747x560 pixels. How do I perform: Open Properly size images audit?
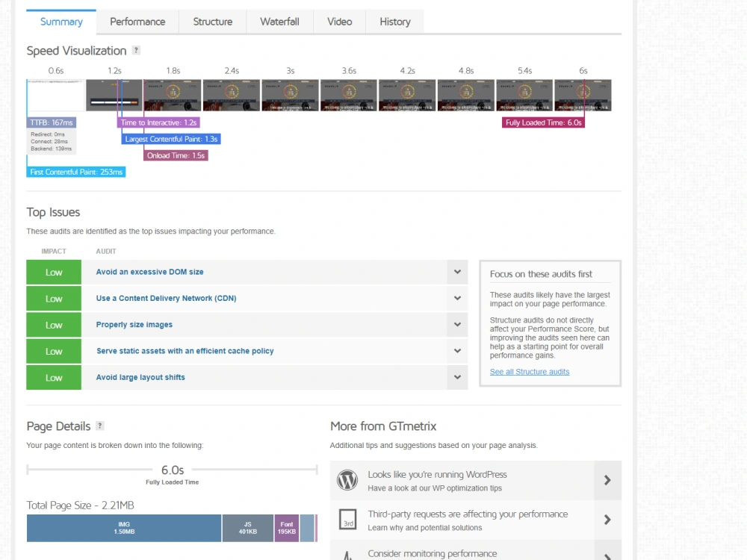pyautogui.click(x=134, y=324)
